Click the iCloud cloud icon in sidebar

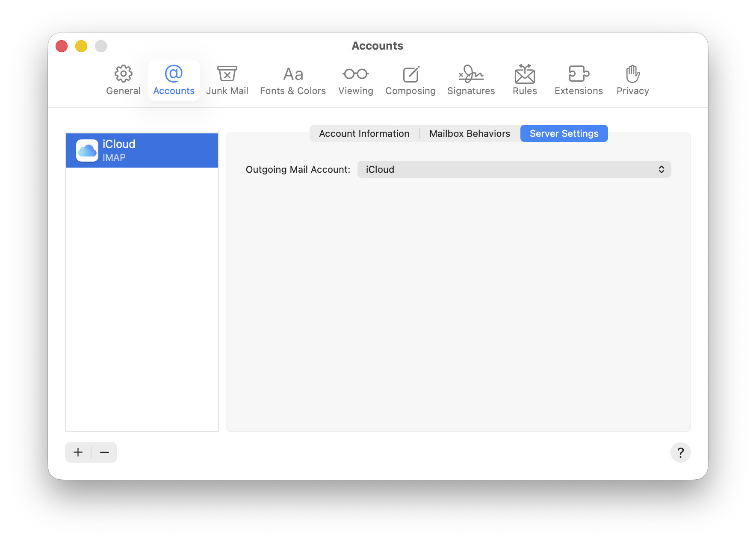[x=87, y=151]
